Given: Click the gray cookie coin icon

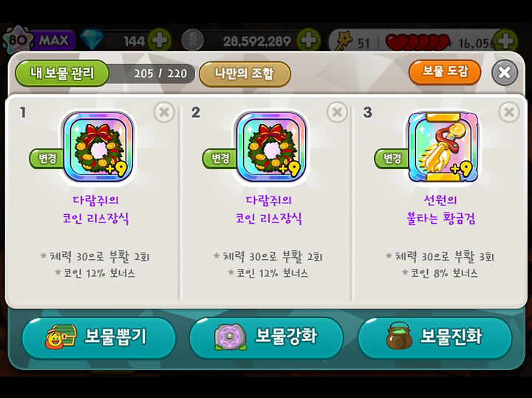Looking at the screenshot, I should point(193,41).
